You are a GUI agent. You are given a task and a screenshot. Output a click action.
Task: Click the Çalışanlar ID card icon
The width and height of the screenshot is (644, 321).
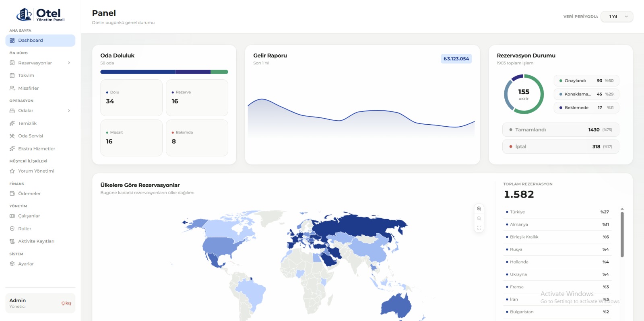[12, 216]
